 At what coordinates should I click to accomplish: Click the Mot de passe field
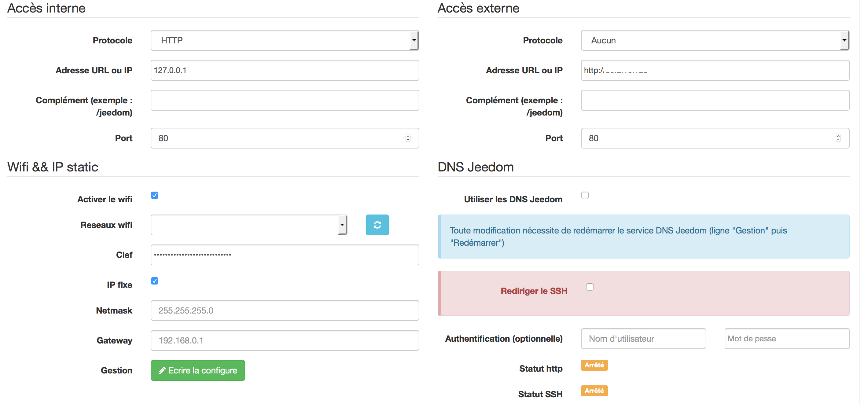click(x=787, y=339)
